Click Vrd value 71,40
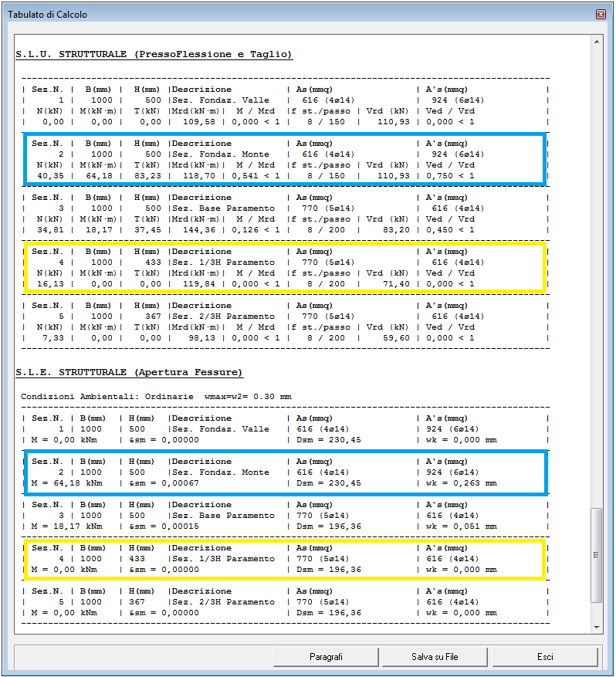Screen dimensions: 616x677 click(x=396, y=283)
